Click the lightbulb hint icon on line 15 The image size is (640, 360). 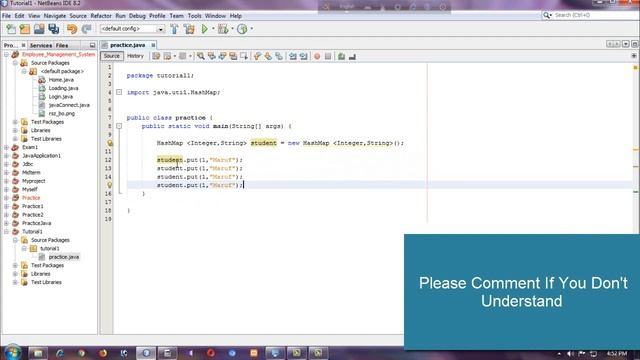pyautogui.click(x=110, y=185)
